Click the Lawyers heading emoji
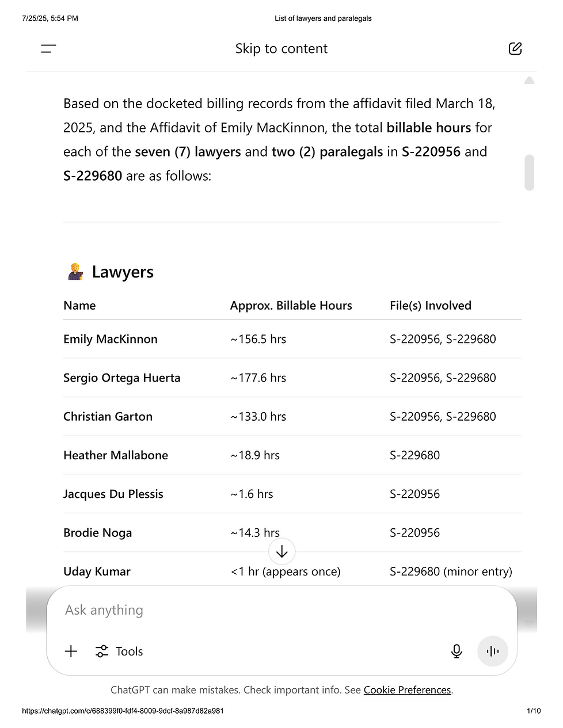 tap(75, 272)
